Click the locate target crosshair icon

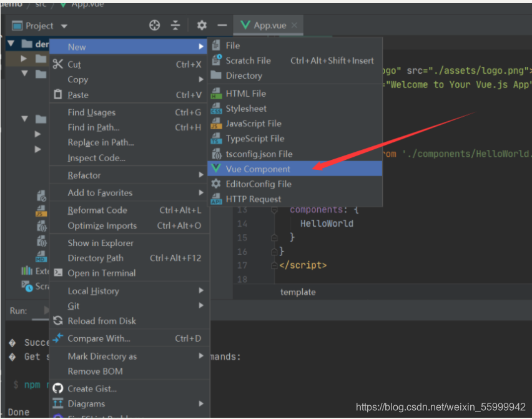(154, 25)
